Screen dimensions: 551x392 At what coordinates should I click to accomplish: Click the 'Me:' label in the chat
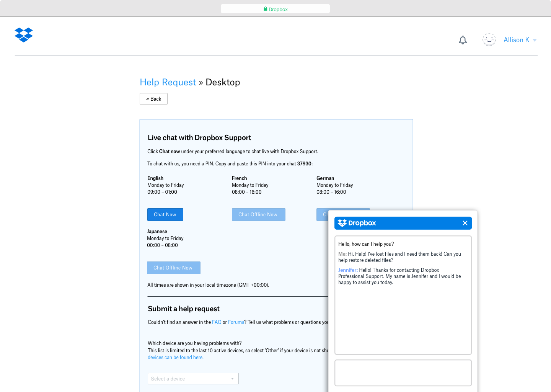point(342,254)
